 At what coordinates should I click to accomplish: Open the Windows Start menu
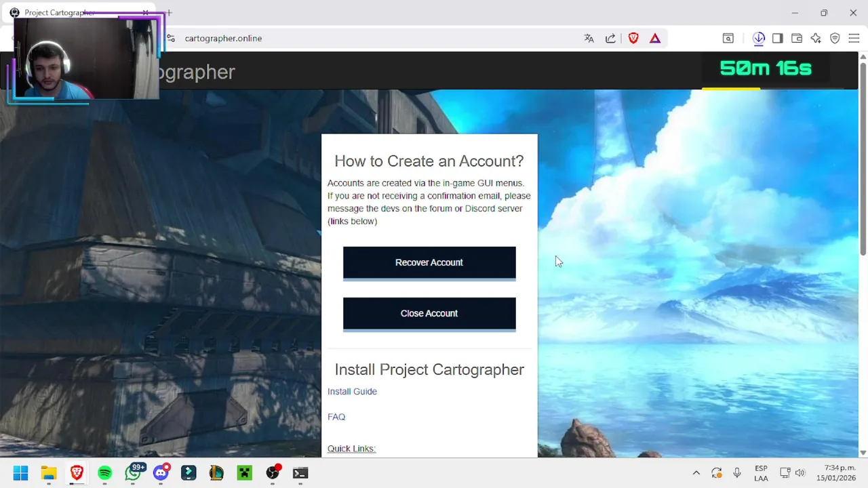[20, 473]
